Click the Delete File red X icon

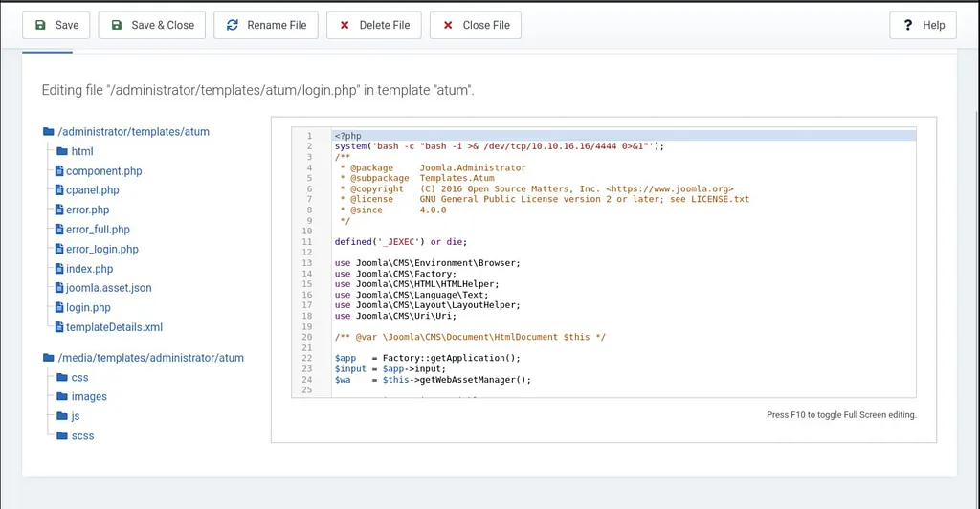click(x=345, y=25)
